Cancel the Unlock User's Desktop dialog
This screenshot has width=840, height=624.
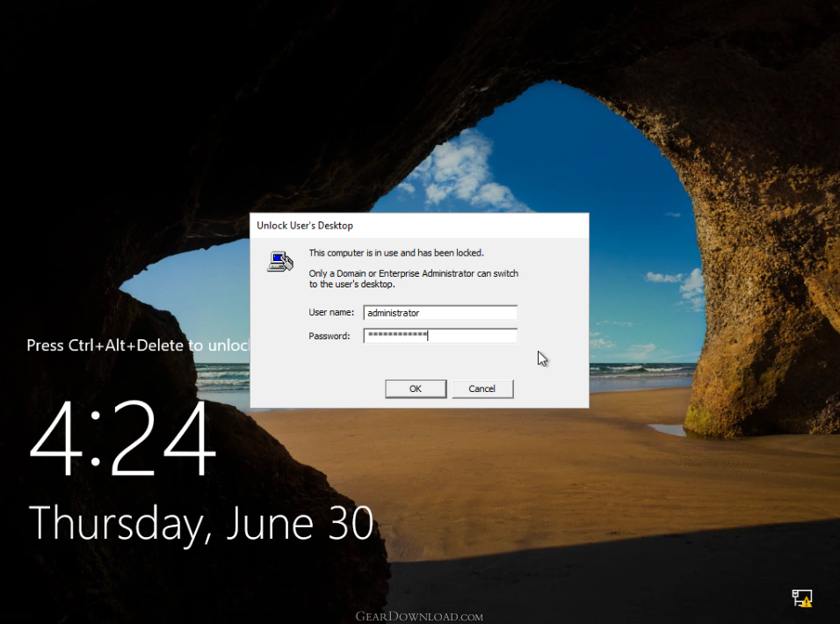pyautogui.click(x=482, y=388)
